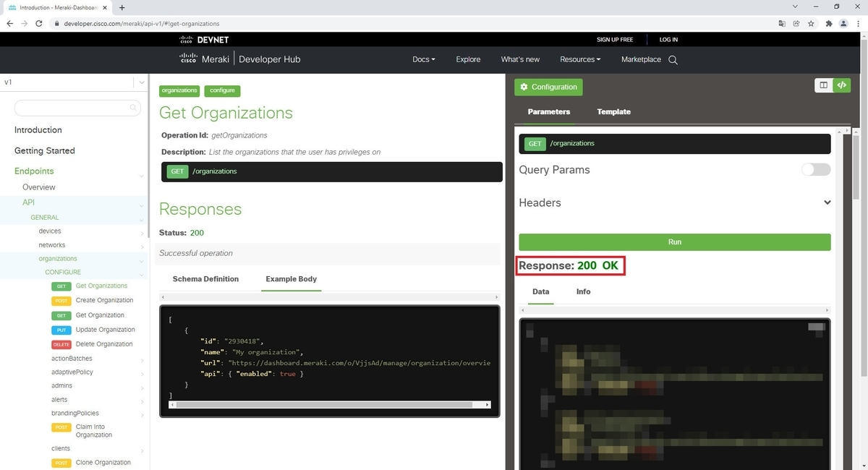Expand the Headers section chevron

827,202
